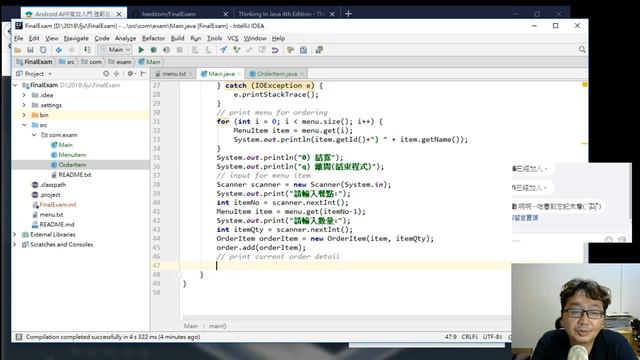This screenshot has width=640, height=360.
Task: Click the tool windows icon in status bar
Action: 19,337
